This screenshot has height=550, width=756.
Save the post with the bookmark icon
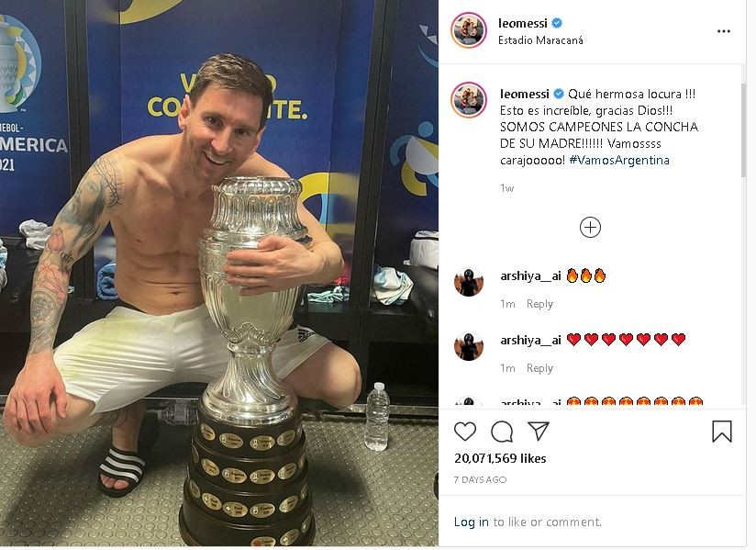722,432
